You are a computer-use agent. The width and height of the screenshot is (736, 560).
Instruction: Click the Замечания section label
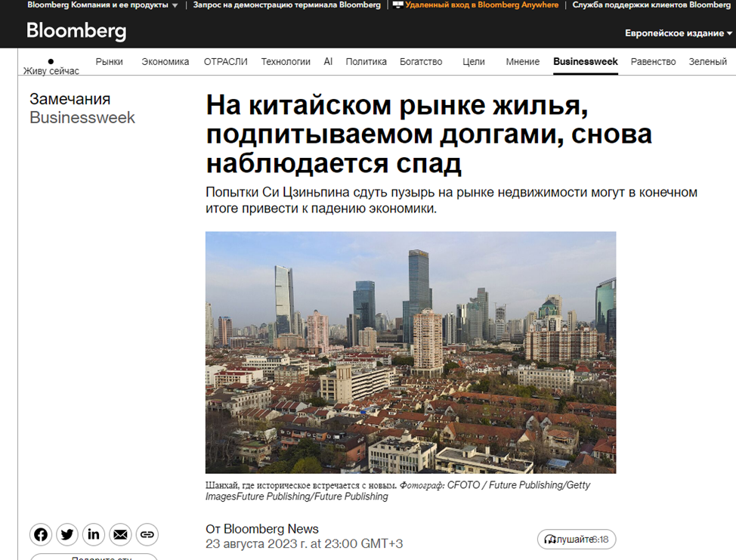coord(70,99)
